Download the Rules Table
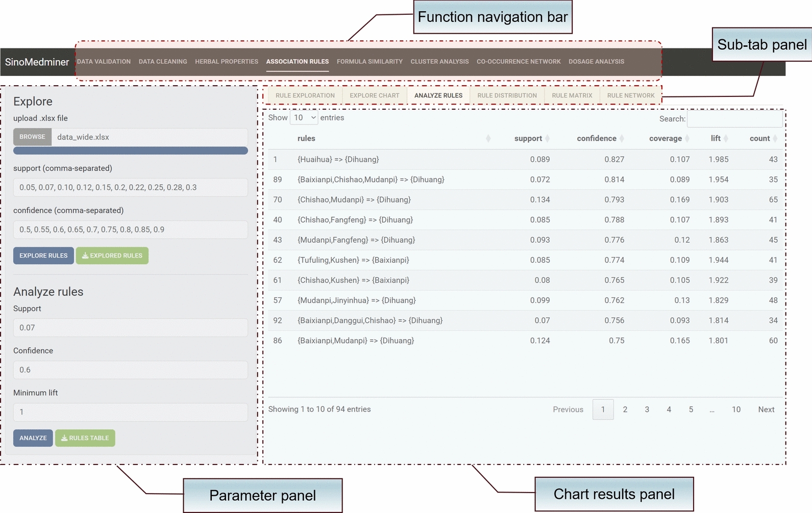This screenshot has height=513, width=812. tap(85, 438)
